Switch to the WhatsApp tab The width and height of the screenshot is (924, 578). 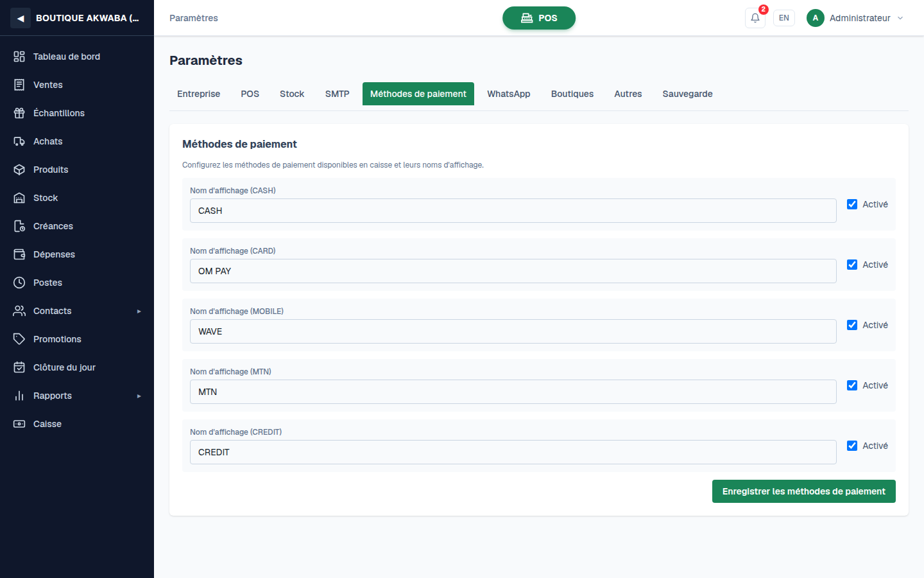coord(509,94)
